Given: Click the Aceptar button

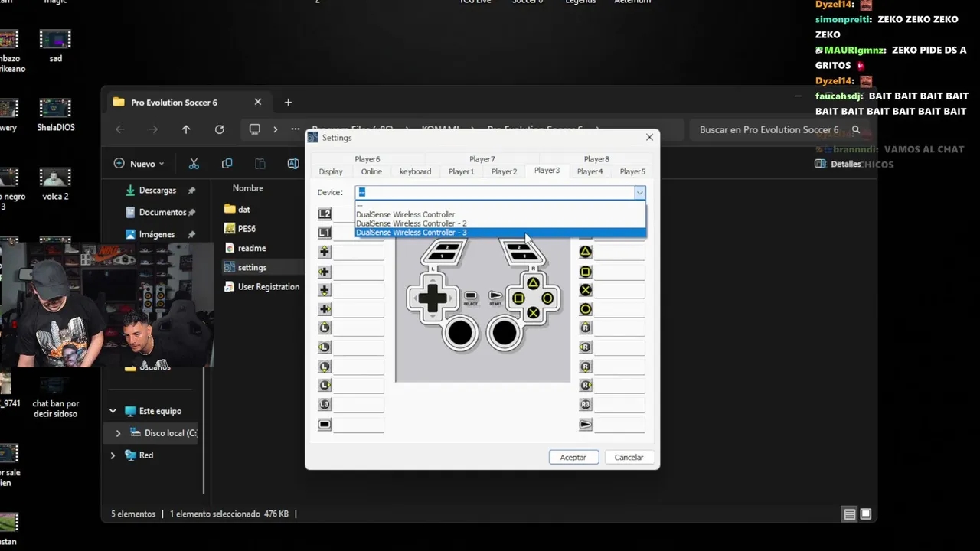Looking at the screenshot, I should pos(573,457).
